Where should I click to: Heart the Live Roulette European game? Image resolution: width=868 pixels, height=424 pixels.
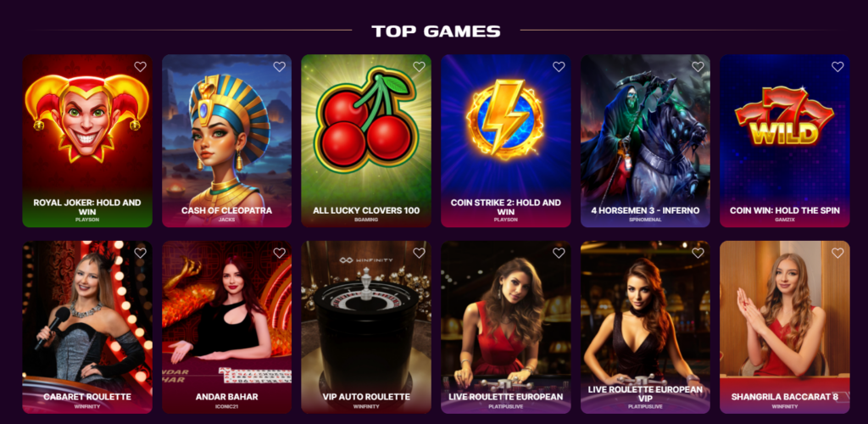click(x=559, y=253)
